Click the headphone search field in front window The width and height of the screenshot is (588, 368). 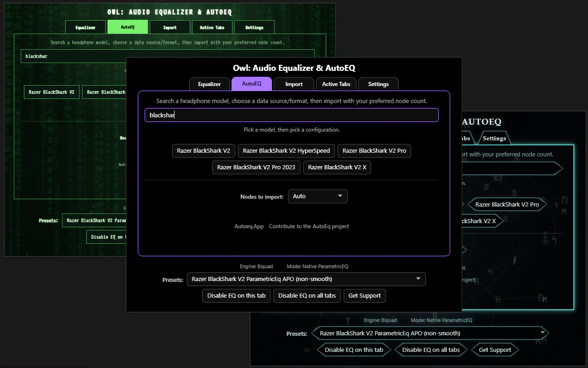tap(292, 115)
